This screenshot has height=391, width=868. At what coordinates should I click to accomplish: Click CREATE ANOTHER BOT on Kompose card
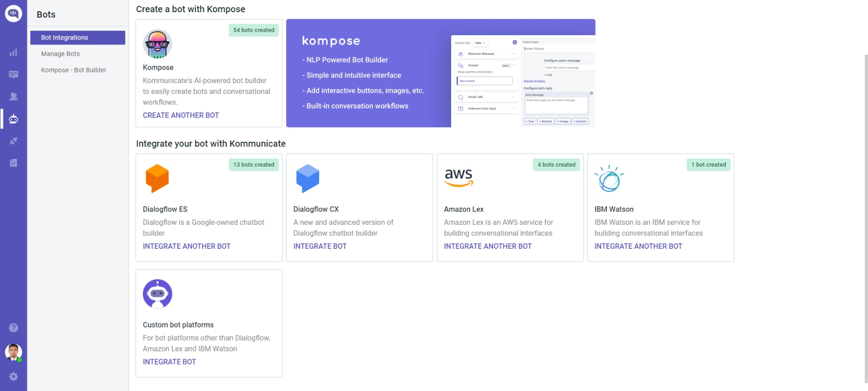[x=181, y=115]
